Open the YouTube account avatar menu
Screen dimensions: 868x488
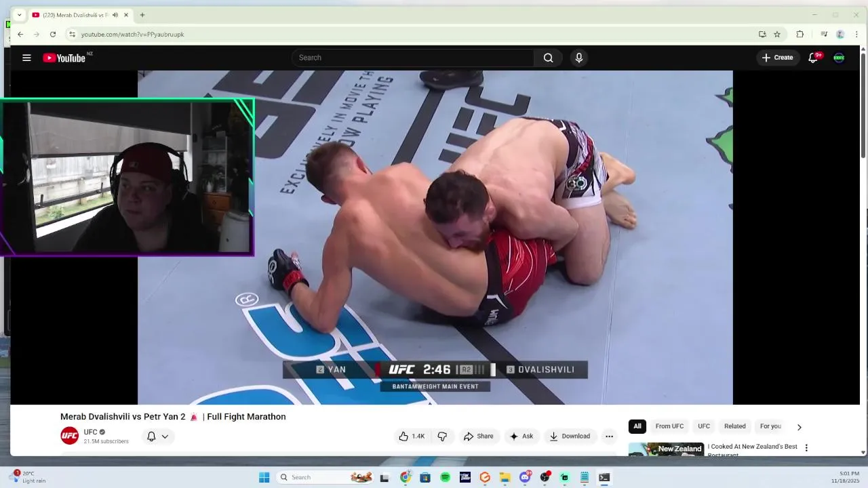coord(839,58)
